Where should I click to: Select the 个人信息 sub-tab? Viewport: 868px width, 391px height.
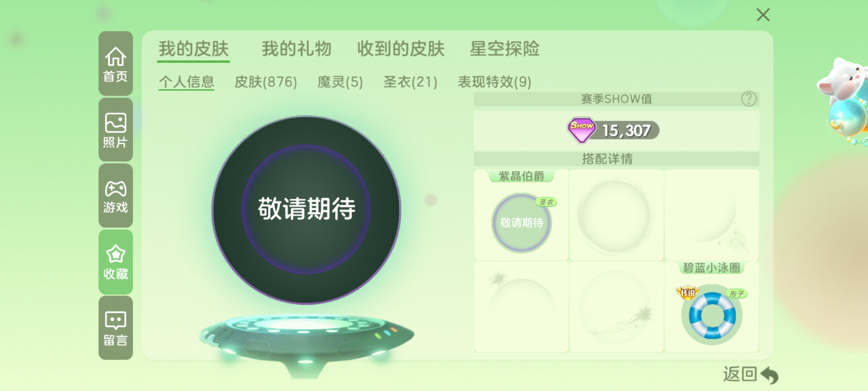[186, 82]
